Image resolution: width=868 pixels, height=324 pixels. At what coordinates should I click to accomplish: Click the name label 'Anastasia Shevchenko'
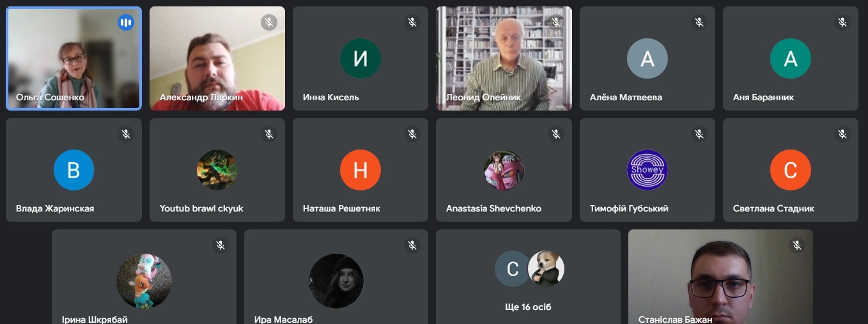click(493, 209)
